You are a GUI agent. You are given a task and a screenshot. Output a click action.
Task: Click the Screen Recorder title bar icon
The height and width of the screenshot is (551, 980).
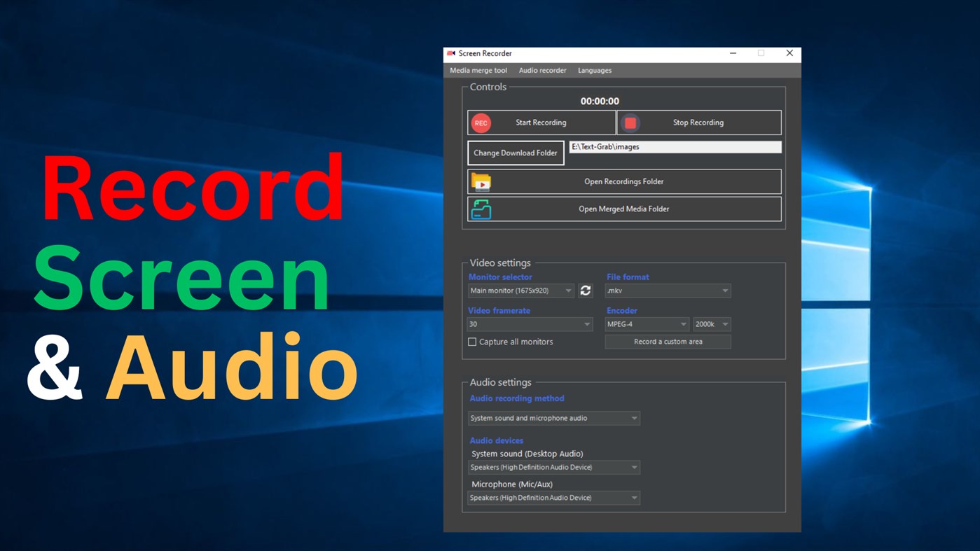coord(449,53)
